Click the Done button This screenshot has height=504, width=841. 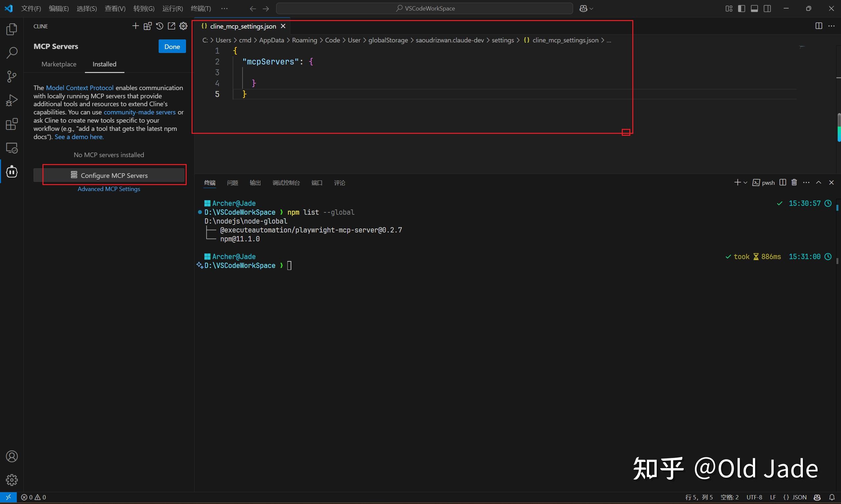coord(172,46)
